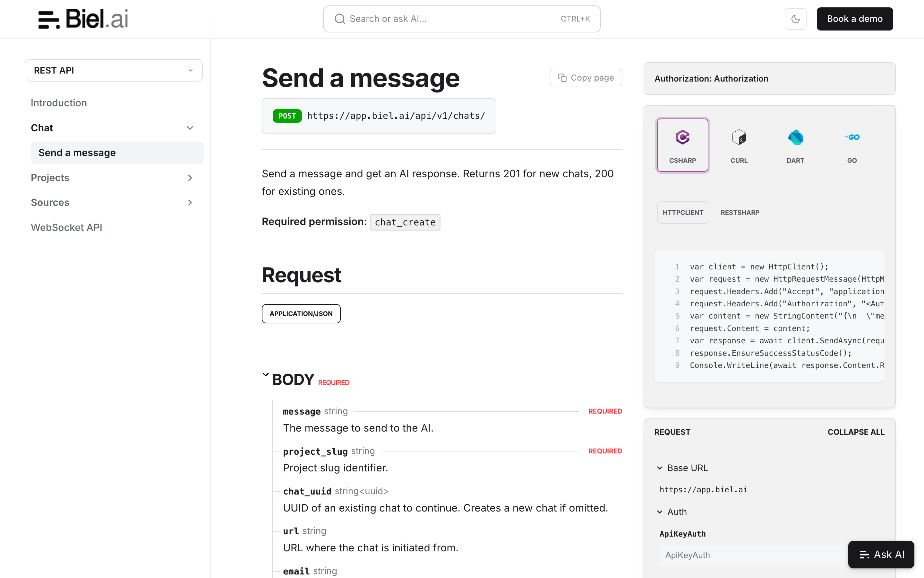The height and width of the screenshot is (578, 924).
Task: Click the REQUEST panel header label
Action: pos(672,432)
